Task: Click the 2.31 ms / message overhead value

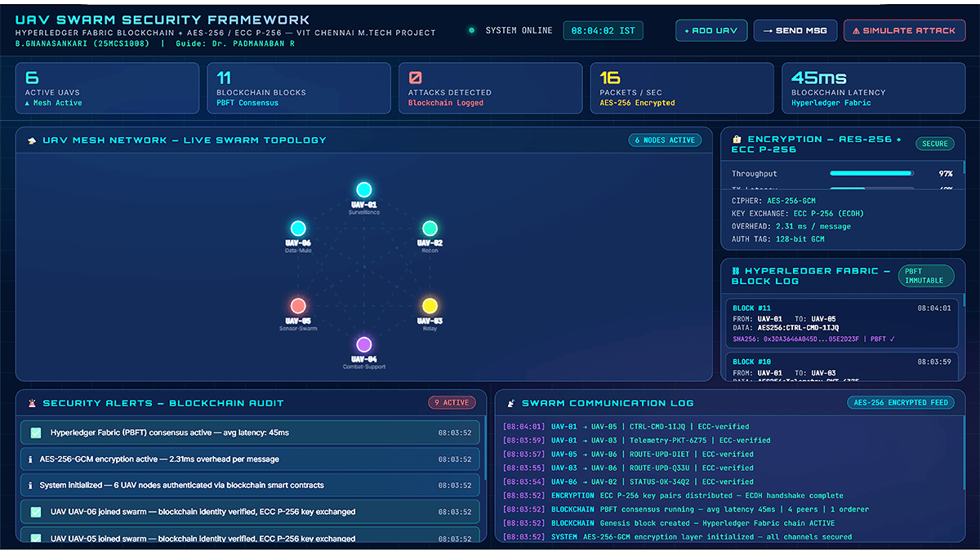Action: click(x=813, y=227)
